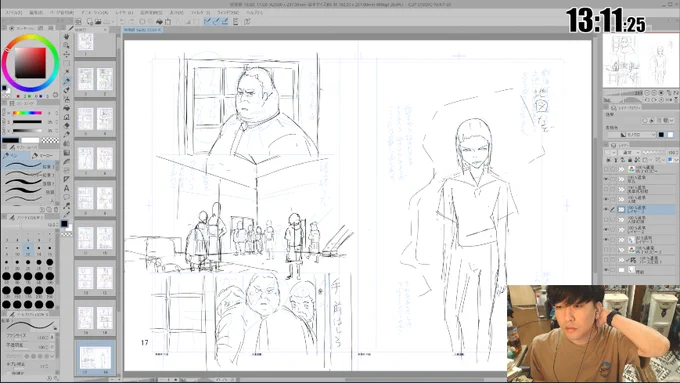Screen dimensions: 680x383
Task: Click the first icon in Layer panel toolbar row
Action: (608, 160)
